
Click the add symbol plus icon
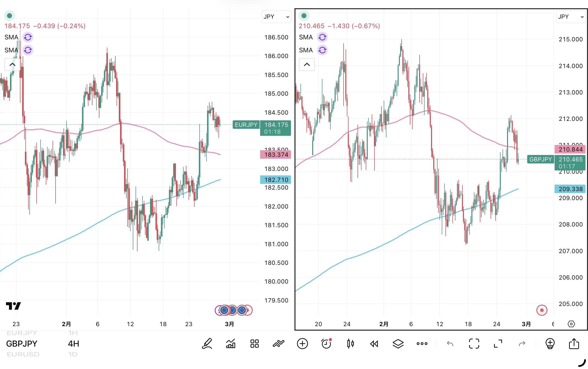(x=302, y=344)
